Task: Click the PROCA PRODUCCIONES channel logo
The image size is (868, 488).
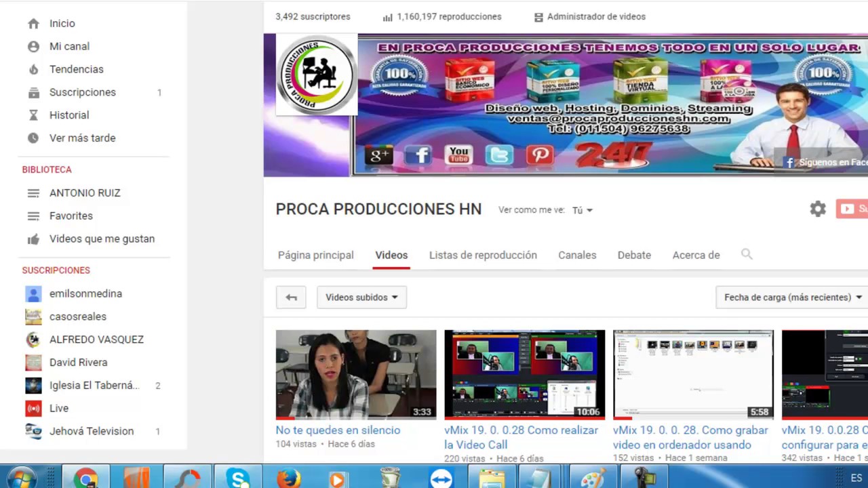Action: coord(317,75)
